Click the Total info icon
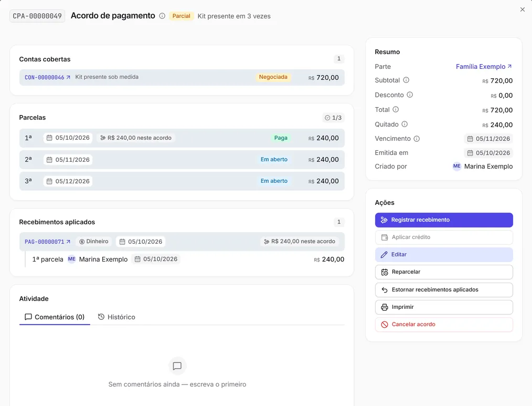532x406 pixels. pos(396,109)
